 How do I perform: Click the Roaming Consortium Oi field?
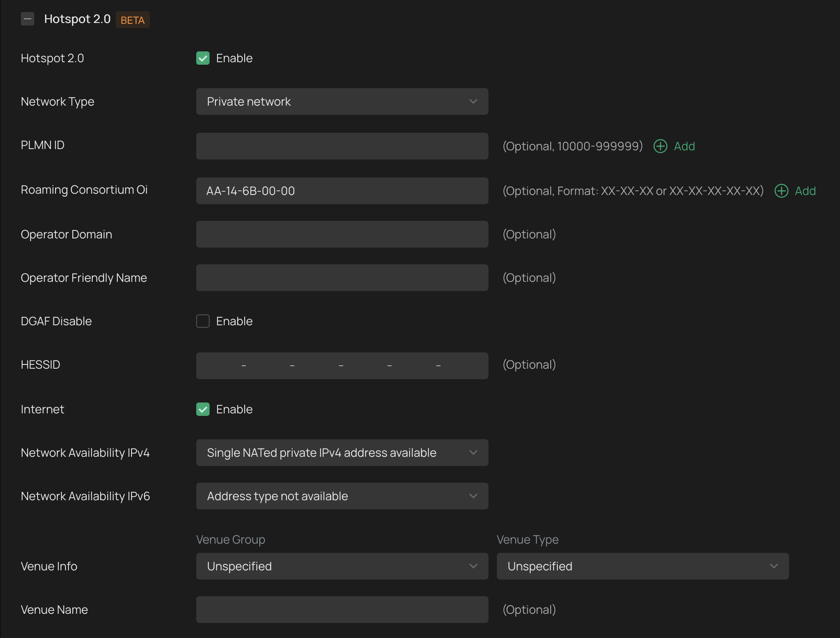pyautogui.click(x=342, y=191)
